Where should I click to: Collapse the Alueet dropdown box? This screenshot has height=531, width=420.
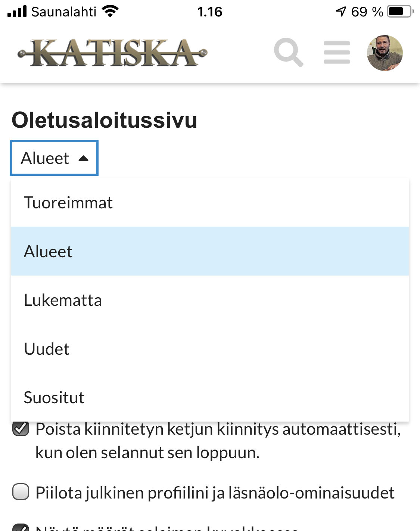55,158
